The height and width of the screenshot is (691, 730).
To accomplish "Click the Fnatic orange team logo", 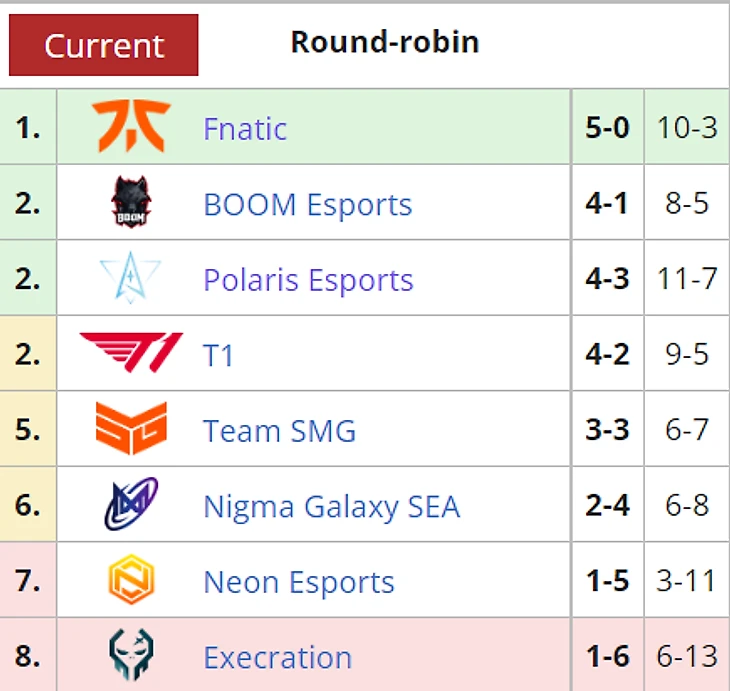I will pos(131,126).
